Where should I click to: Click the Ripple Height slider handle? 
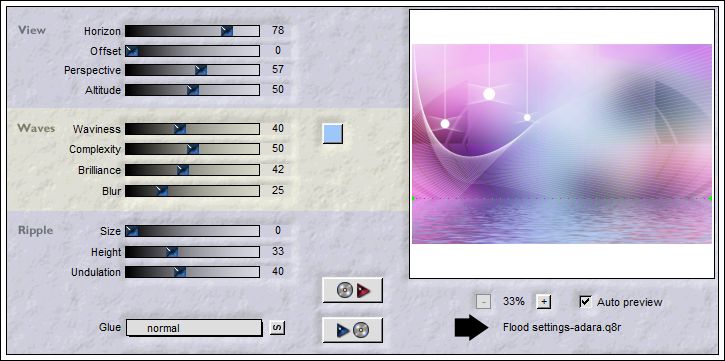tap(172, 252)
